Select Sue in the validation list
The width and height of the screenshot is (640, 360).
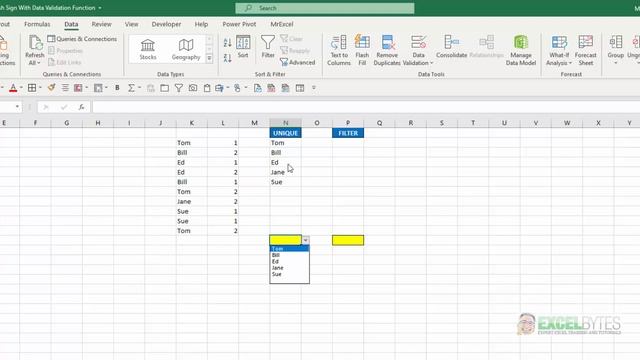tap(289, 274)
